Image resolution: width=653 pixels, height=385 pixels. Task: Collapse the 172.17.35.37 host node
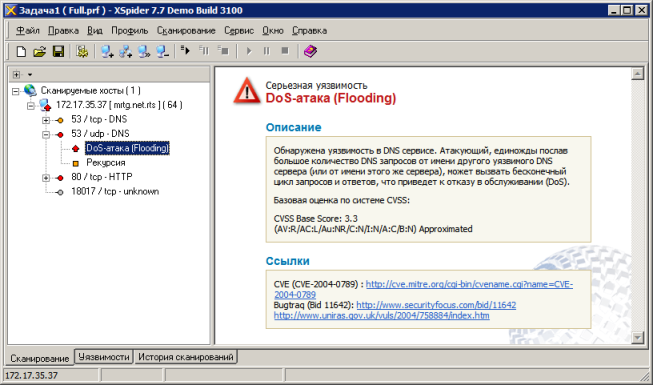coord(31,106)
